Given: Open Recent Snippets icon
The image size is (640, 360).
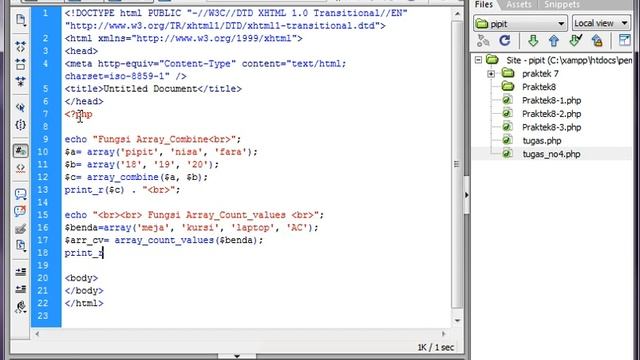Looking at the screenshot, I should (x=20, y=246).
